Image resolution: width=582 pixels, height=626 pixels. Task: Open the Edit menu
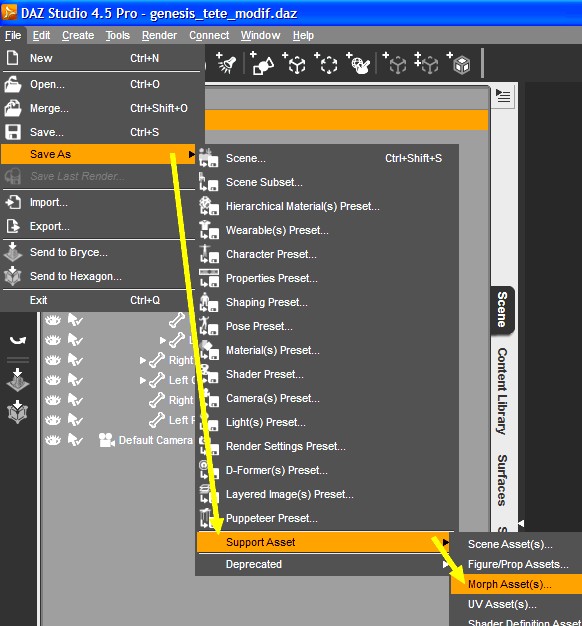[x=42, y=36]
